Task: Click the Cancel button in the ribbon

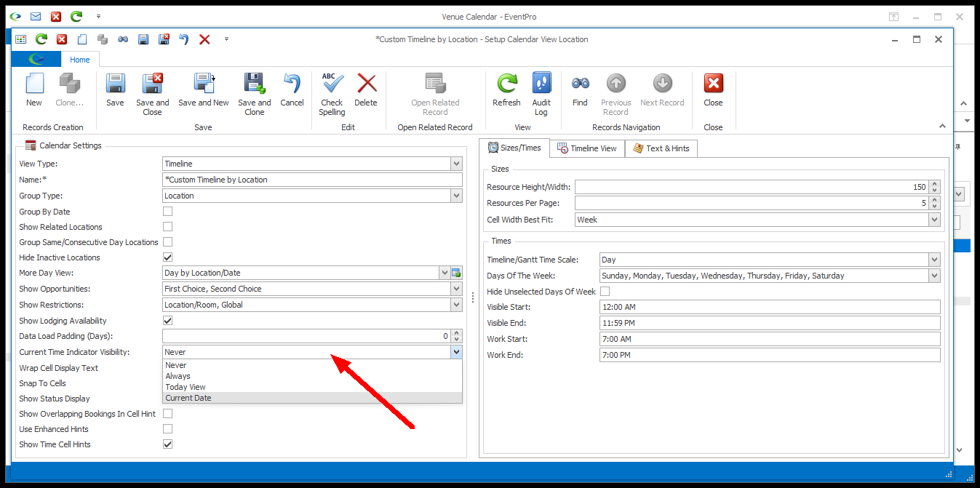Action: (x=292, y=90)
